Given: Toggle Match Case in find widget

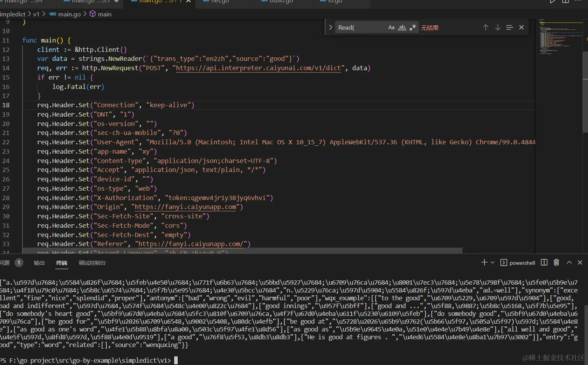Looking at the screenshot, I should pos(391,28).
